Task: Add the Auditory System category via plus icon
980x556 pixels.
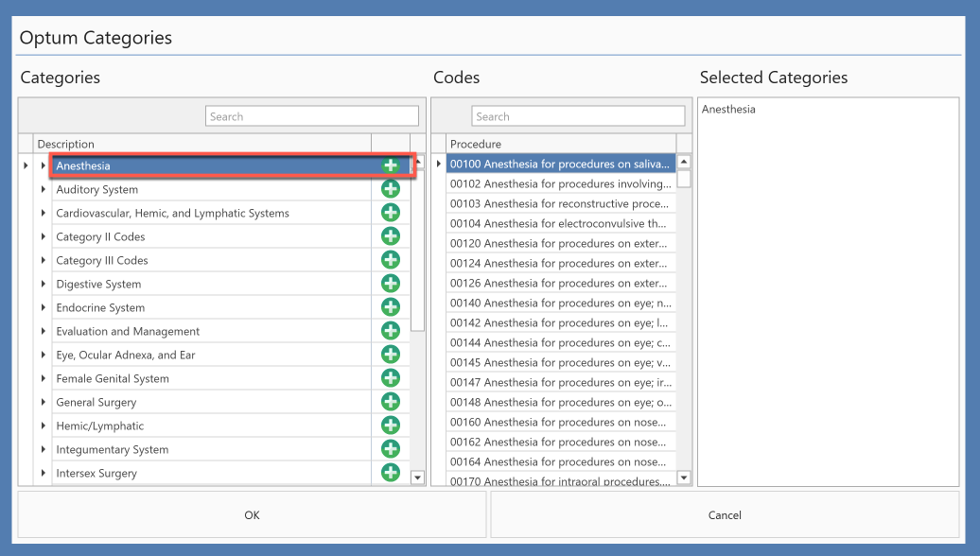Action: click(391, 189)
